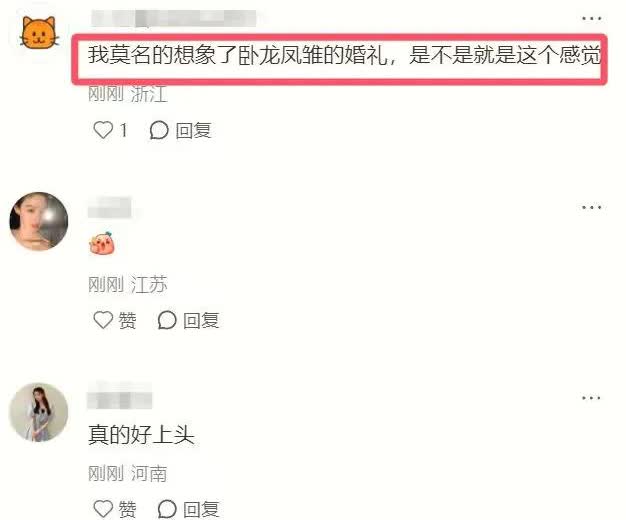The height and width of the screenshot is (520, 626).
Task: Click 回复 text under the Zhejiang comment
Action: 193,131
